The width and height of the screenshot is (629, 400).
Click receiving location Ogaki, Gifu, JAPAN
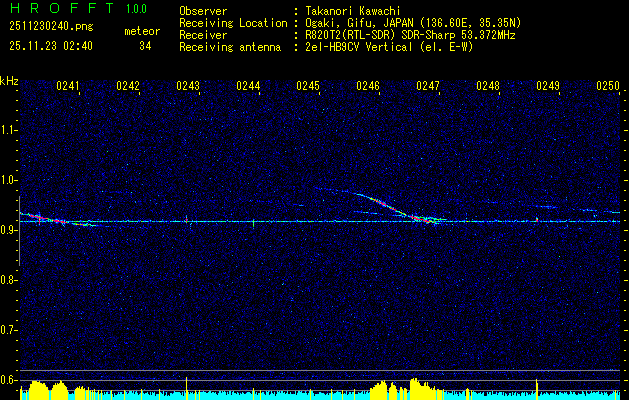tap(360, 23)
